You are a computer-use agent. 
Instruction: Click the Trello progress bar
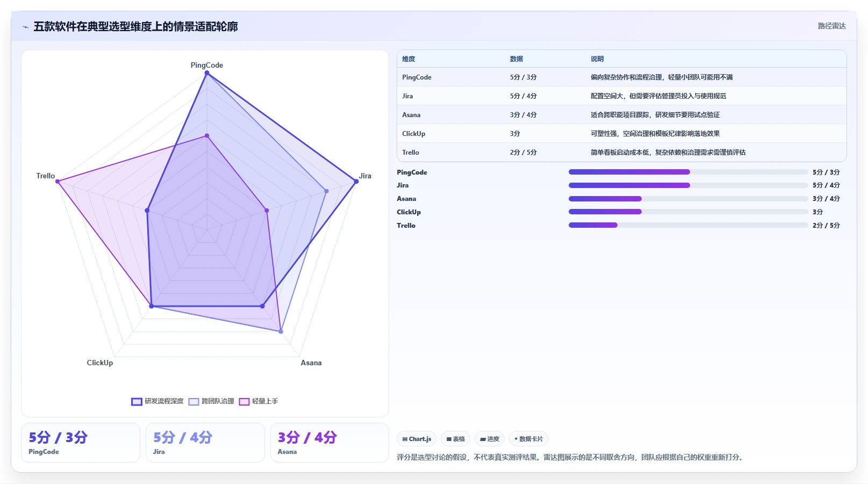point(688,225)
